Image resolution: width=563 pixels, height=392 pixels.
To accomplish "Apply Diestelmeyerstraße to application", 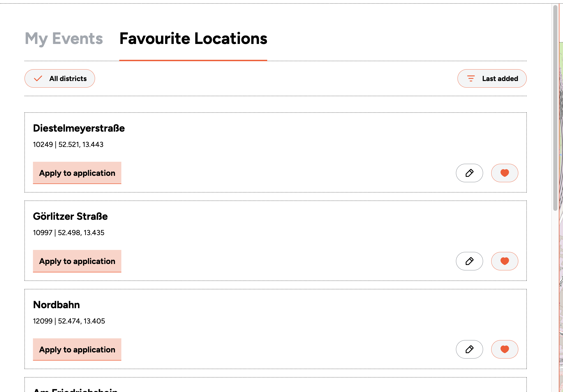I will (77, 173).
